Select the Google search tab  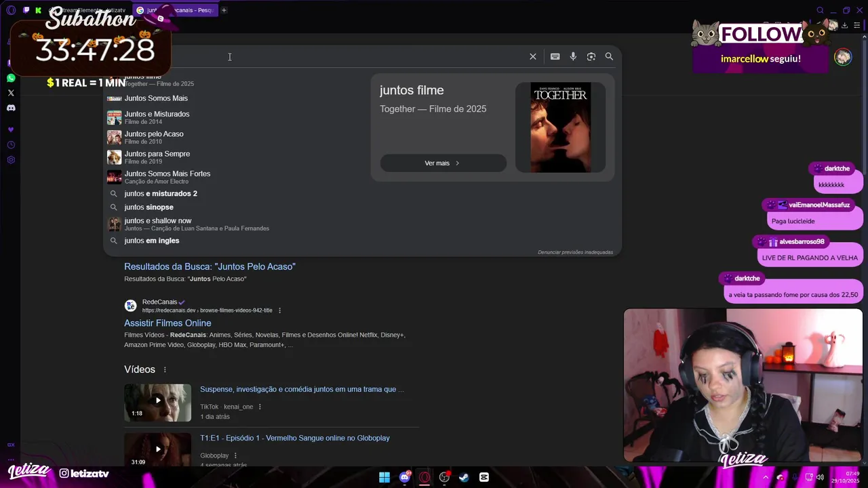pos(175,10)
